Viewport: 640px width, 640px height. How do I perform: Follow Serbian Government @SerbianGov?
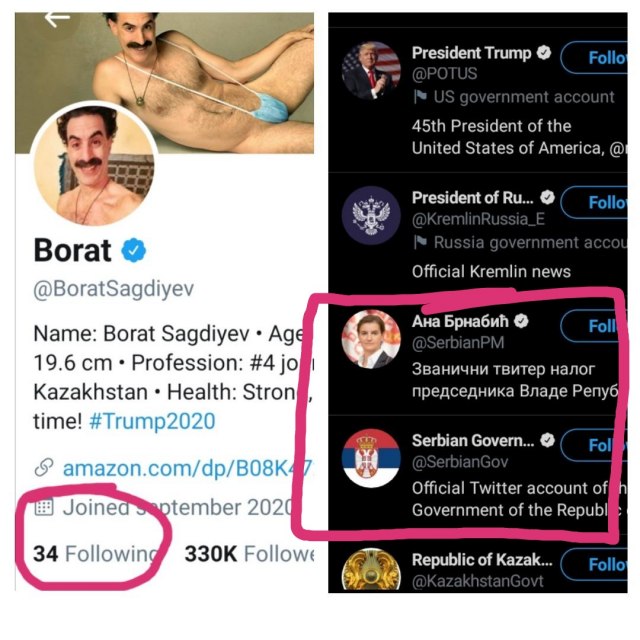pos(598,444)
